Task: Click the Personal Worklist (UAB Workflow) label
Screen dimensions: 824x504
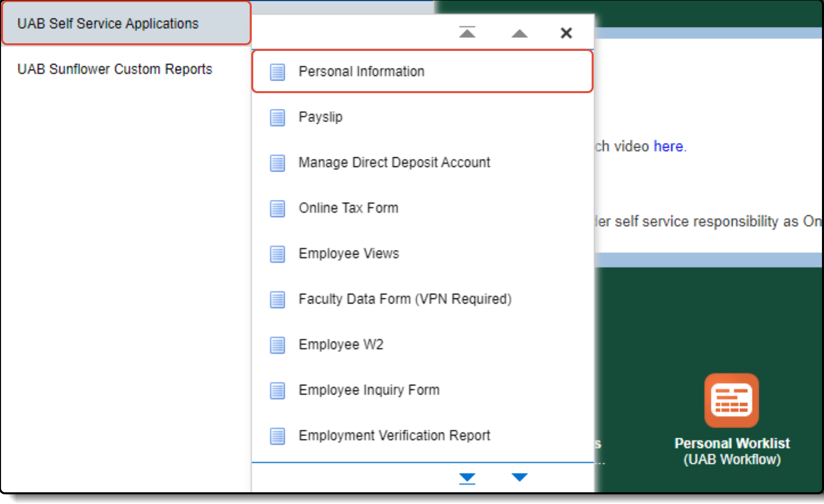Action: (x=732, y=451)
